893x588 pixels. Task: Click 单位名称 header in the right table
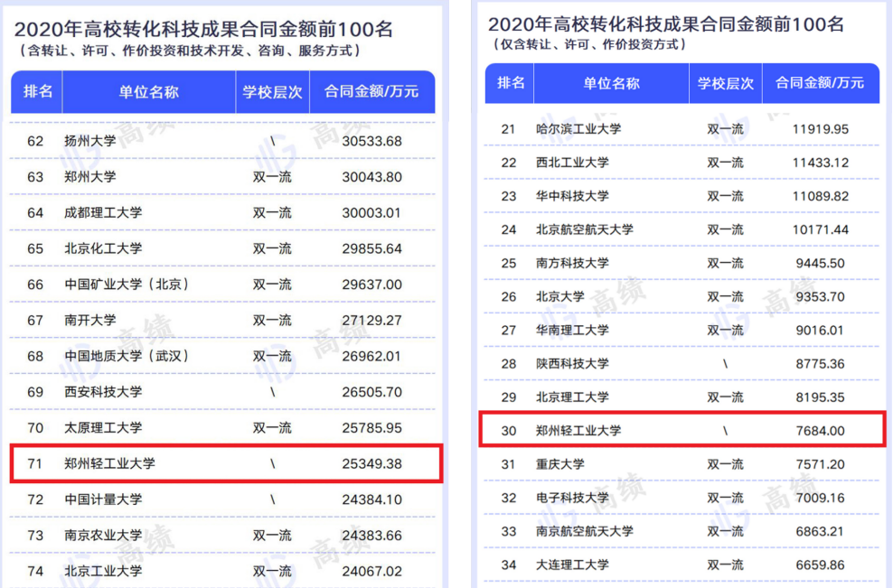(611, 83)
